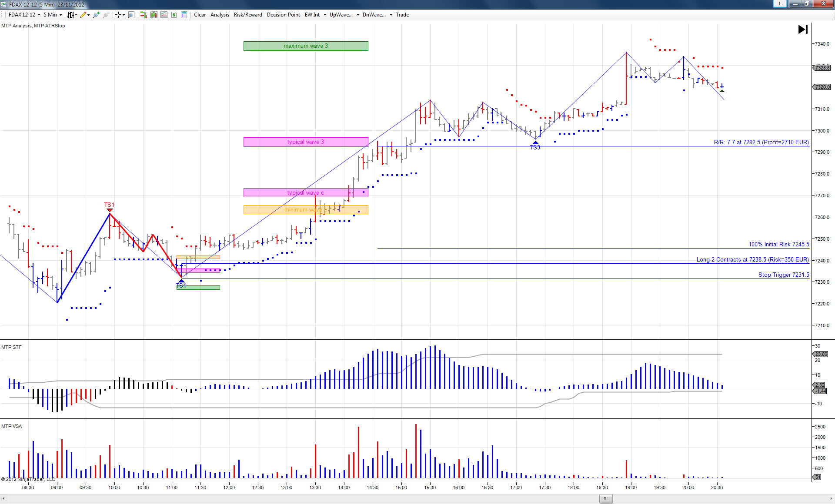Expand the EW Int dropdown arrow
This screenshot has height=504, width=835.
tap(325, 15)
